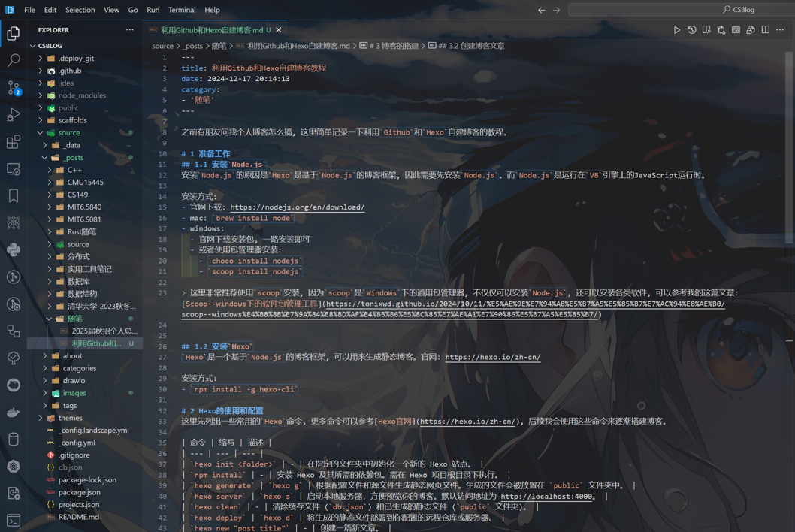
Task: Open _config.landscape.yml in the explorer
Action: (93, 431)
